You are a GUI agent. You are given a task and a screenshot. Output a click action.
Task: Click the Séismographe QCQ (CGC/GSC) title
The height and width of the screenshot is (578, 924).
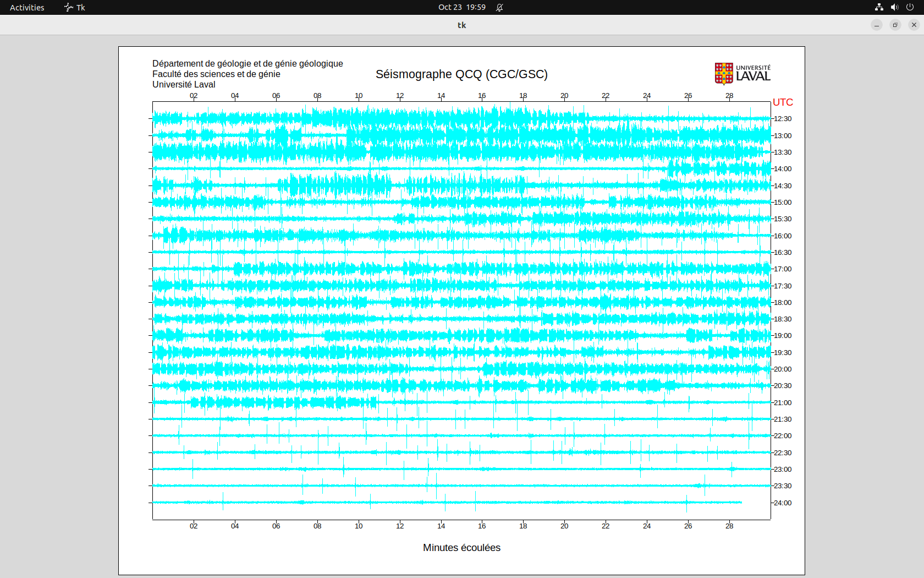coord(461,74)
